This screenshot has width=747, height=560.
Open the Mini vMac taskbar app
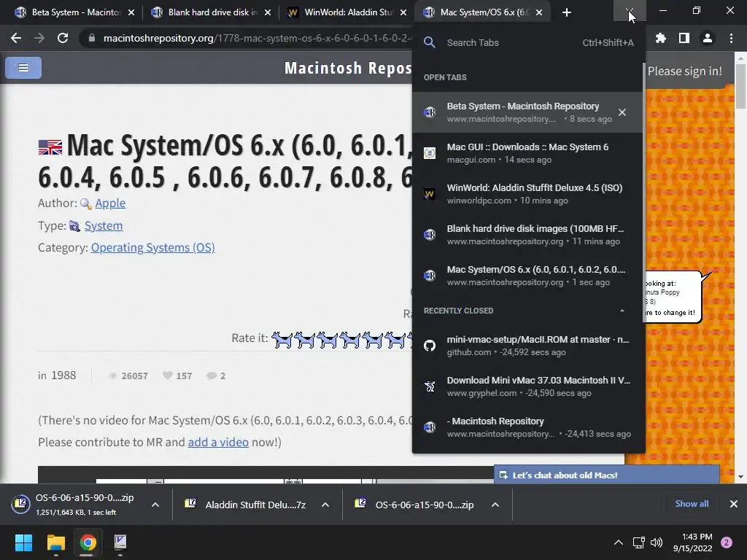tap(120, 542)
